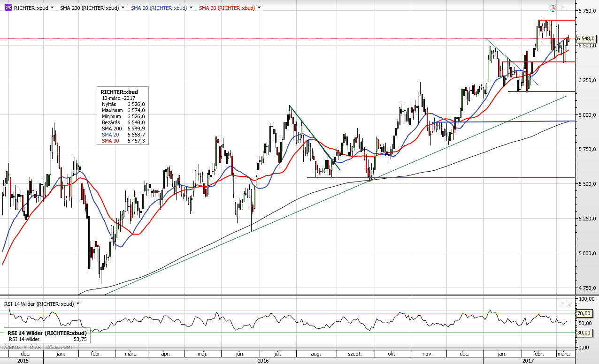Click the 'júl.' month label on time axis

277,354
